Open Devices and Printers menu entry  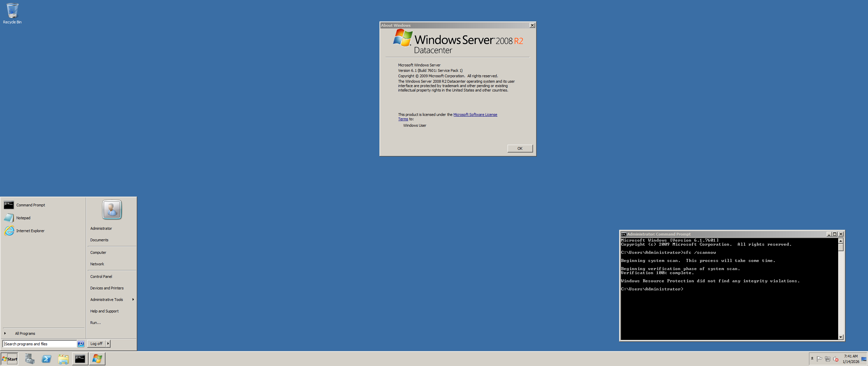tap(106, 288)
